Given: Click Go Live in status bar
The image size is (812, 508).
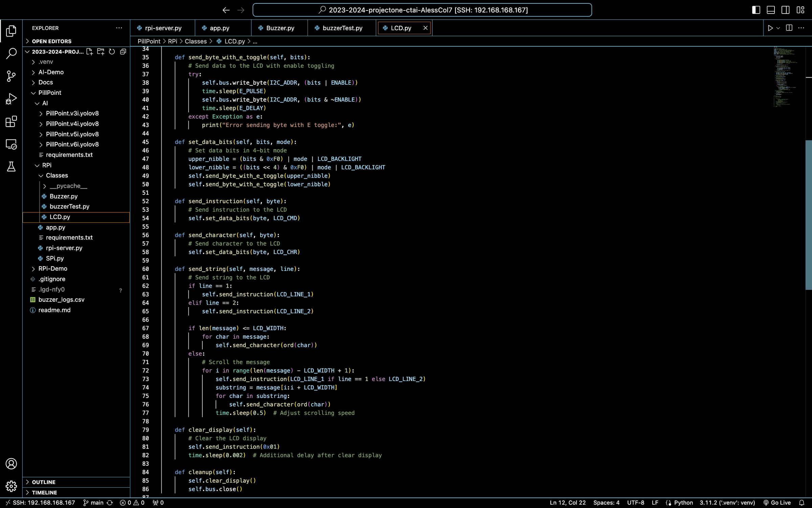Looking at the screenshot, I should click(777, 503).
